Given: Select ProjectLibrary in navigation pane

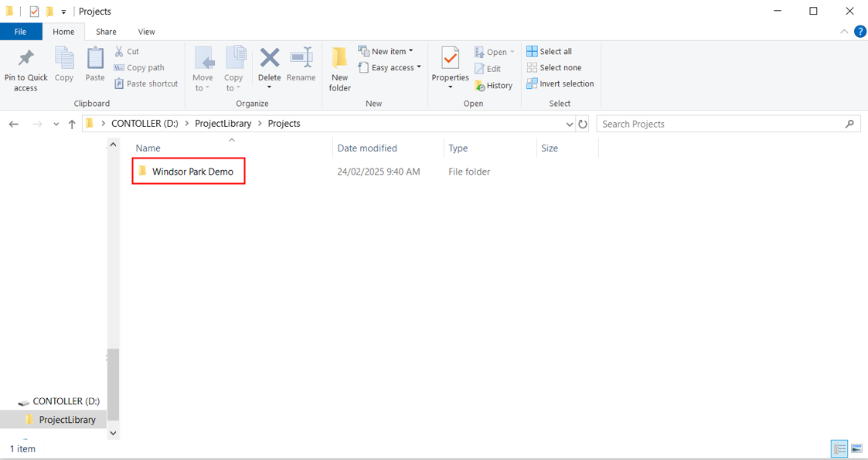Looking at the screenshot, I should pos(61,420).
